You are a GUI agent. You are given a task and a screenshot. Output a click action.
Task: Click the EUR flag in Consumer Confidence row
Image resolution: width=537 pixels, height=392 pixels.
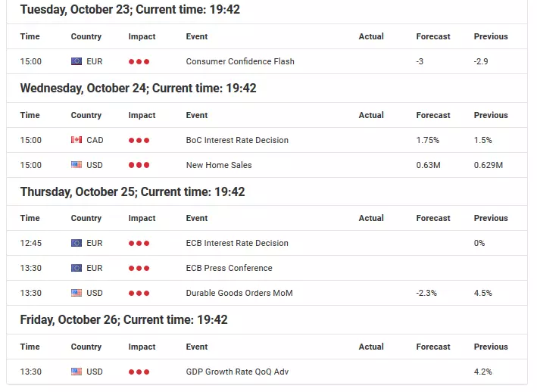tap(76, 61)
